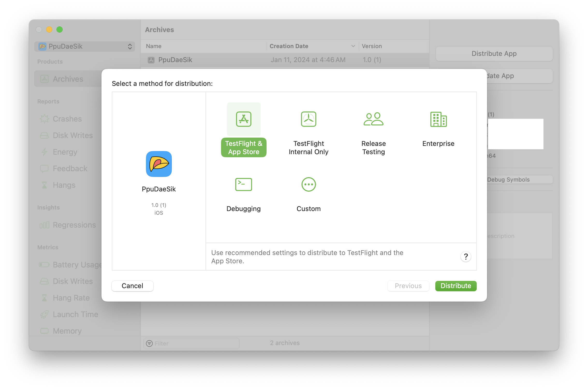Click the Debug Symbols button behind dialog
The height and width of the screenshot is (389, 588).
click(x=520, y=180)
